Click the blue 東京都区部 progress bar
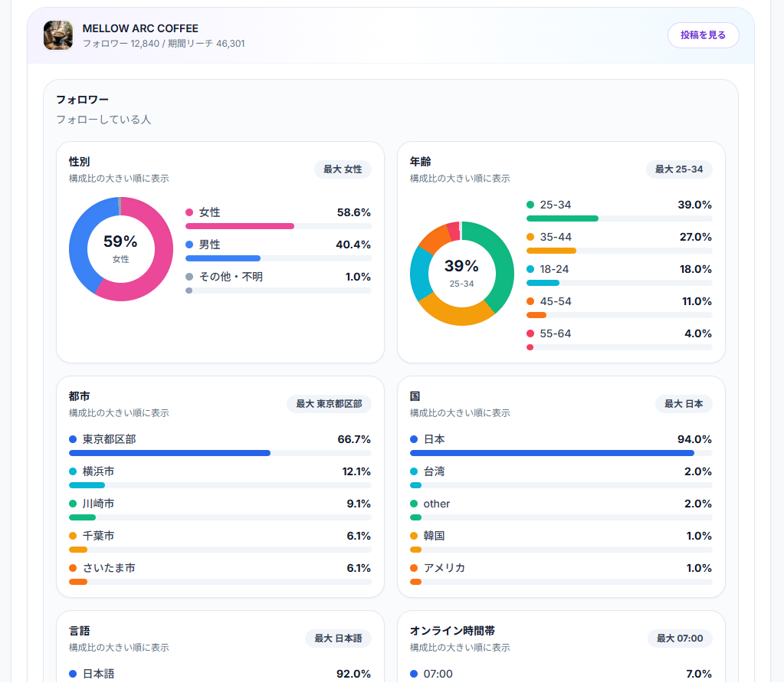The width and height of the screenshot is (784, 683). click(169, 453)
